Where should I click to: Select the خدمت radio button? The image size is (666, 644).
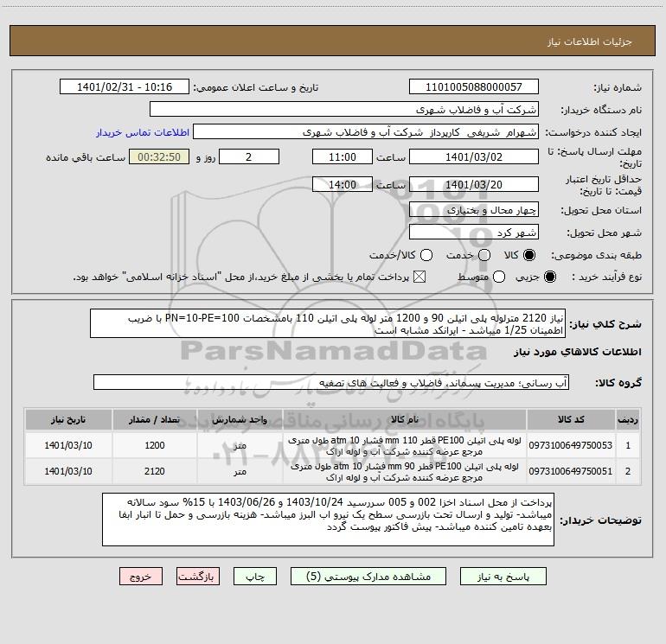point(484,255)
